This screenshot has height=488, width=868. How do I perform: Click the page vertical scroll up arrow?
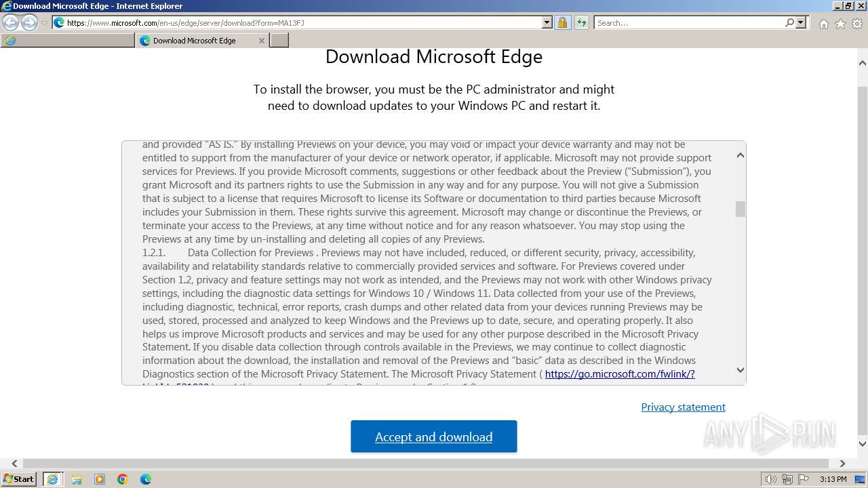click(x=863, y=63)
